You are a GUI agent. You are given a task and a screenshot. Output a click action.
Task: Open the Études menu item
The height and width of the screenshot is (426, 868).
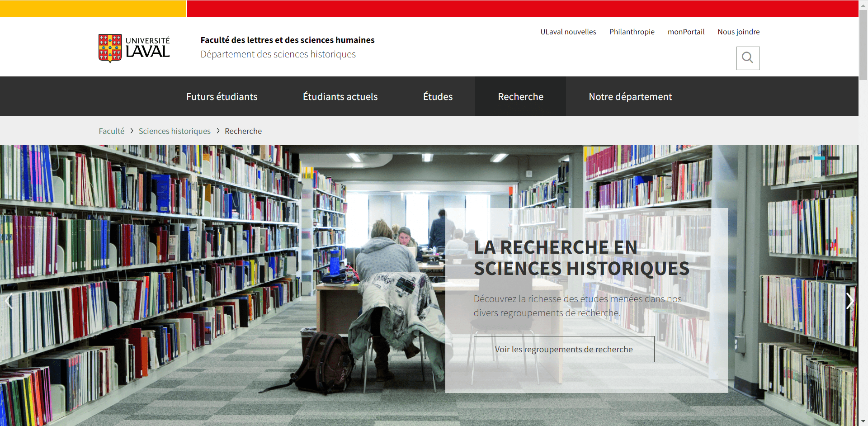437,96
